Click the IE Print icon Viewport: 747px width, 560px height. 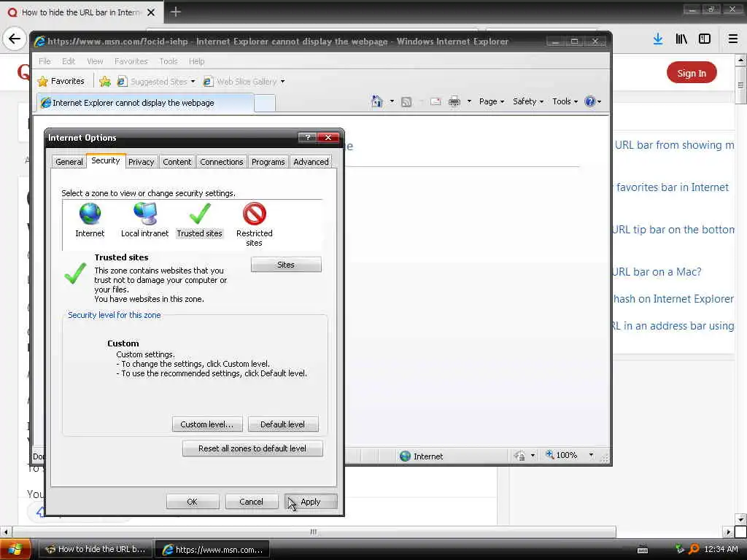(x=454, y=101)
